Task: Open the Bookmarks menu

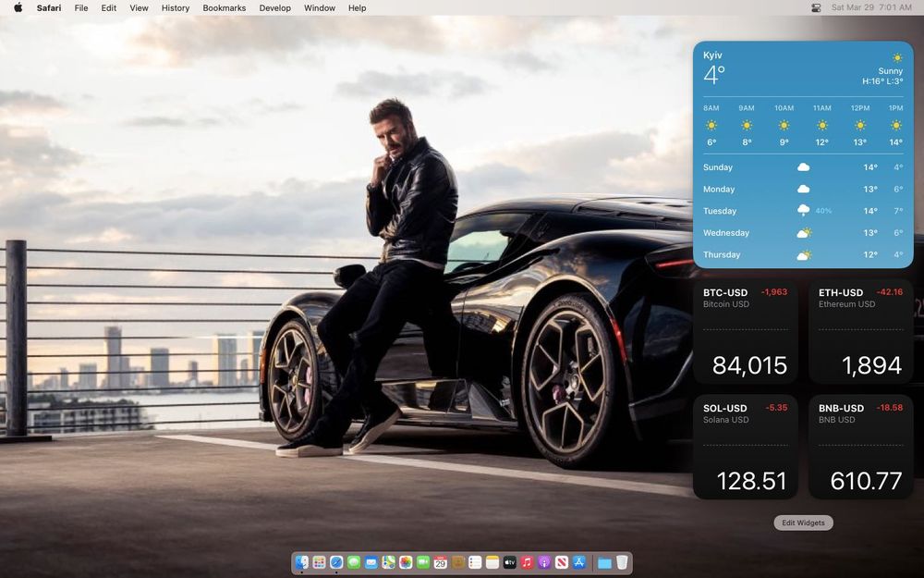Action: pyautogui.click(x=224, y=7)
